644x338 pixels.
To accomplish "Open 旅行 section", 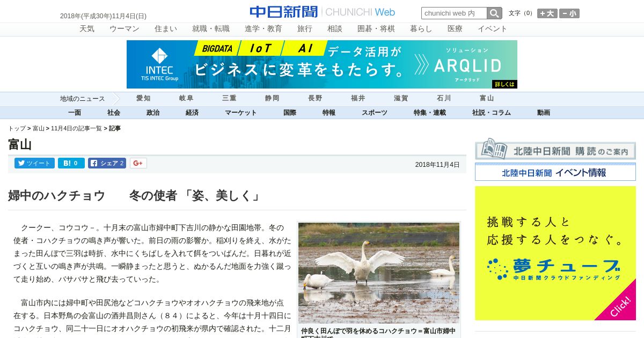I will [305, 29].
